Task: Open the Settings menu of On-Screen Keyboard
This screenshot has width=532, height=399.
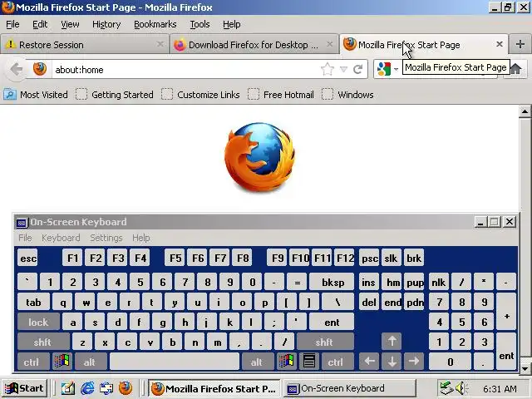Action: pos(106,238)
